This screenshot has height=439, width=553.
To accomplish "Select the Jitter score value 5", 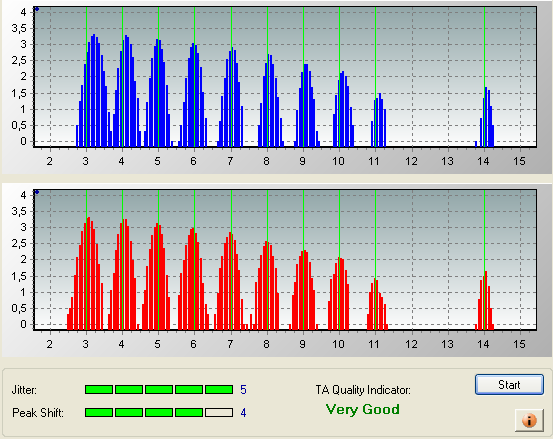I will coord(243,390).
